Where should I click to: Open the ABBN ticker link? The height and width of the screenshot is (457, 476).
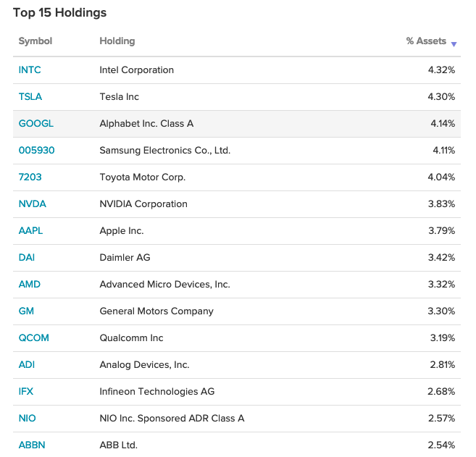32,445
